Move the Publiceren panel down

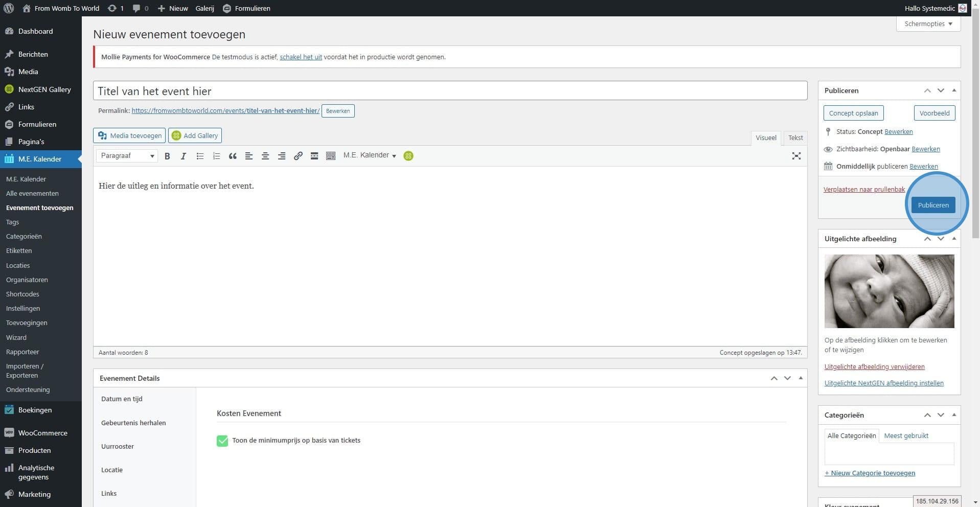coord(941,90)
